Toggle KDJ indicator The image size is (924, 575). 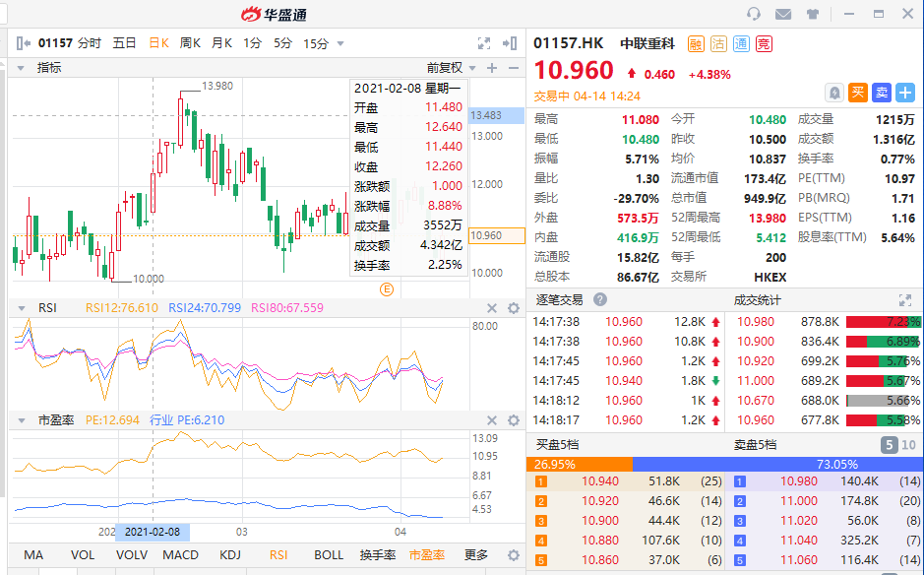pos(230,555)
